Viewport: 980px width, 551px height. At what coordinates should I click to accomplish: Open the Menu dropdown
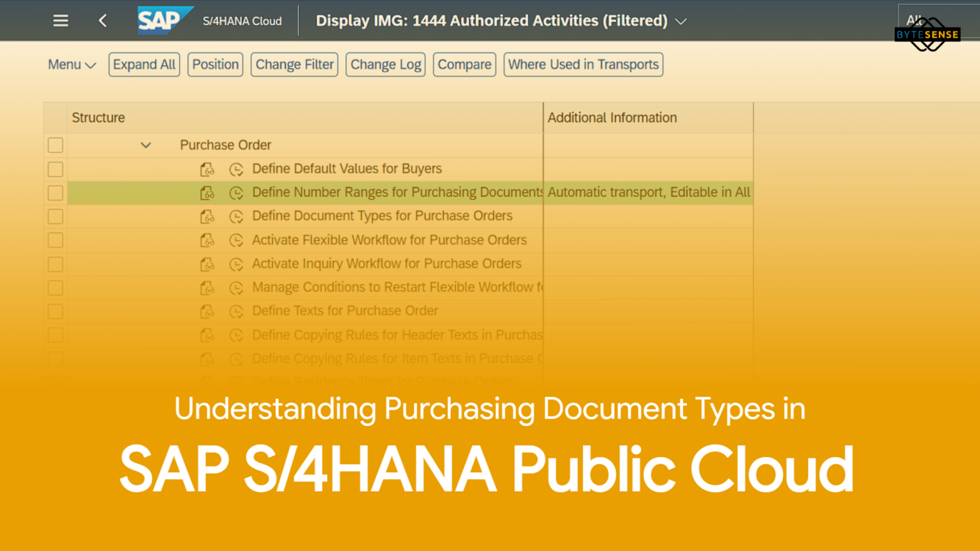click(71, 65)
